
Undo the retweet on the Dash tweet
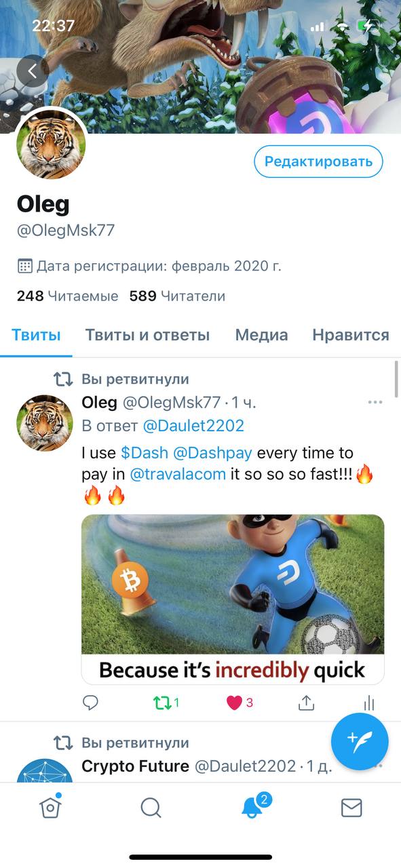pyautogui.click(x=166, y=703)
